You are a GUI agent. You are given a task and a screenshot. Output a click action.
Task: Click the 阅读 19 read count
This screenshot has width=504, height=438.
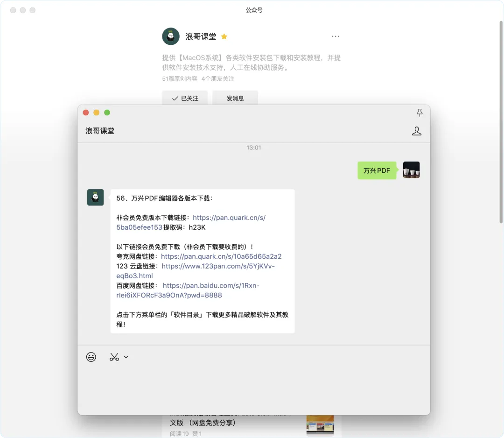179,434
